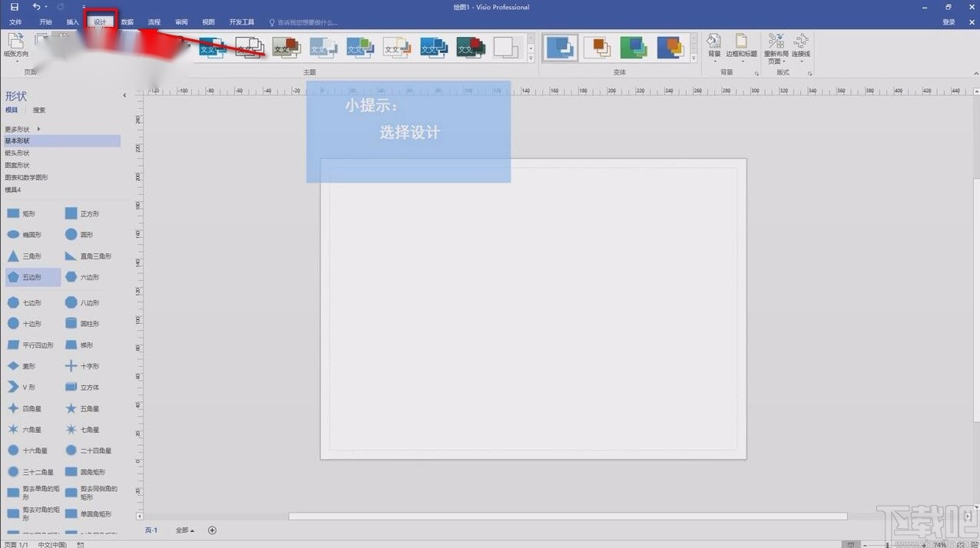Open the 连接线 (connectors) options
This screenshot has height=548, width=980.
coord(802,48)
